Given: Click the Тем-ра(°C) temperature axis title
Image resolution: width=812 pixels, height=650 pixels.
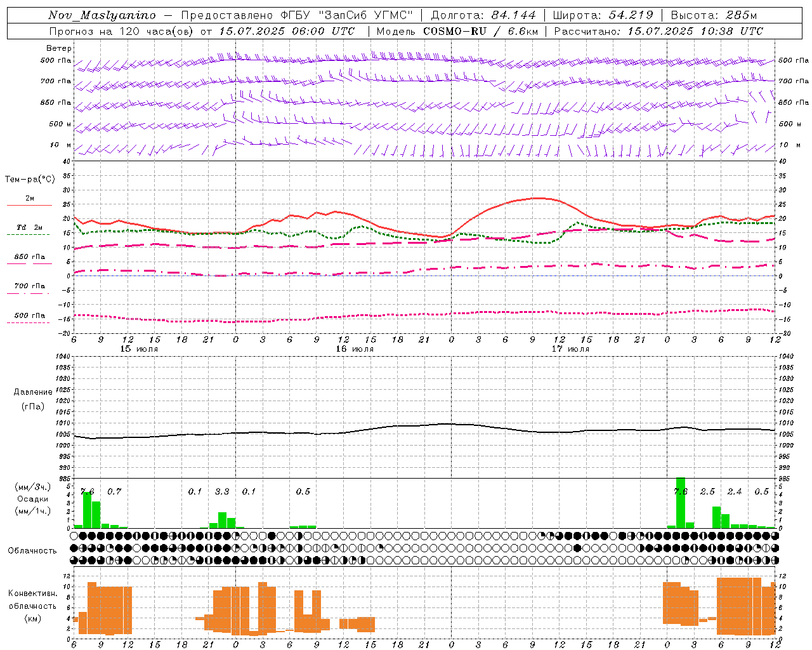Looking at the screenshot, I should (x=30, y=180).
